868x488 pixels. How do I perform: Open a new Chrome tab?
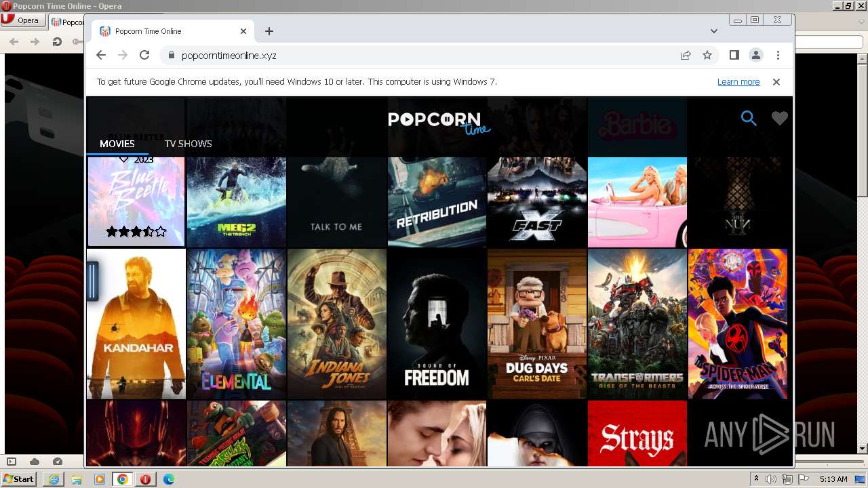[269, 31]
